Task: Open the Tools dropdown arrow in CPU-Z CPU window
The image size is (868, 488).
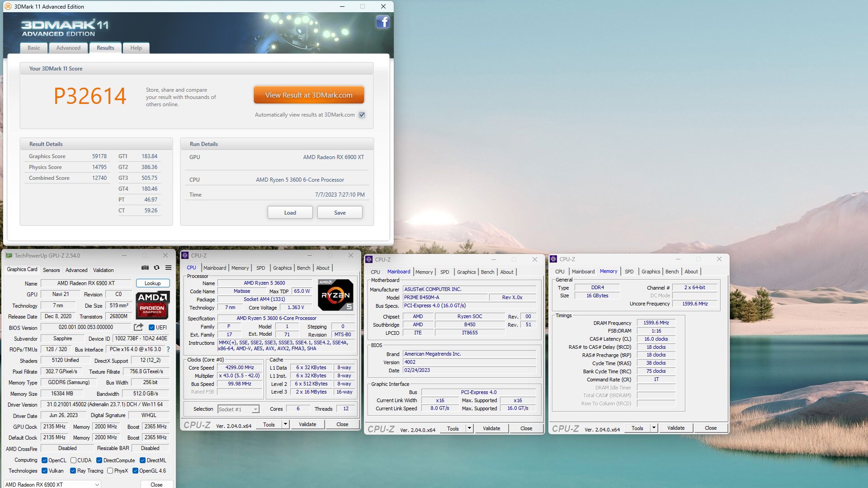Action: tap(285, 424)
